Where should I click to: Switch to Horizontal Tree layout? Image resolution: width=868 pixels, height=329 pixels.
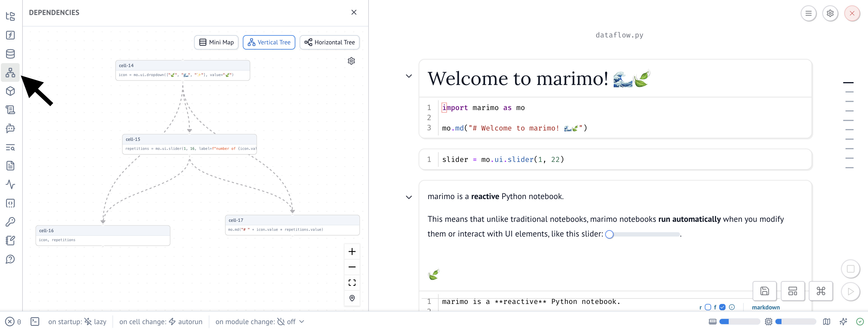coord(329,42)
